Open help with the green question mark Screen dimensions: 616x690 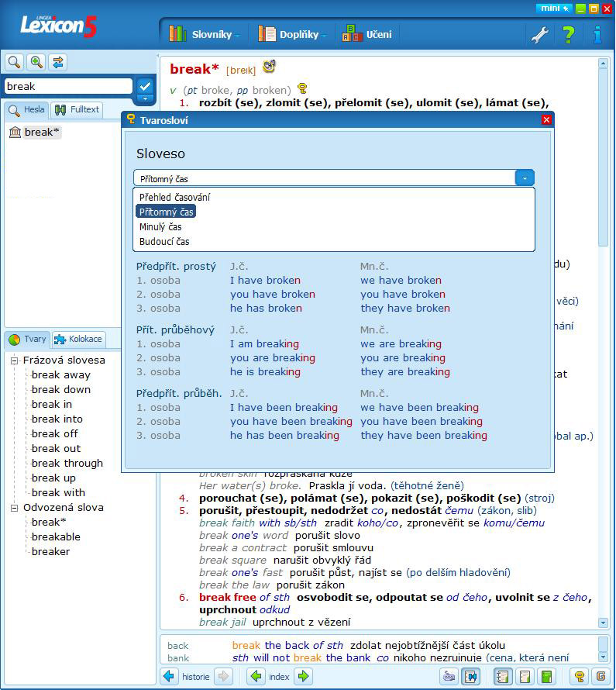[x=569, y=34]
